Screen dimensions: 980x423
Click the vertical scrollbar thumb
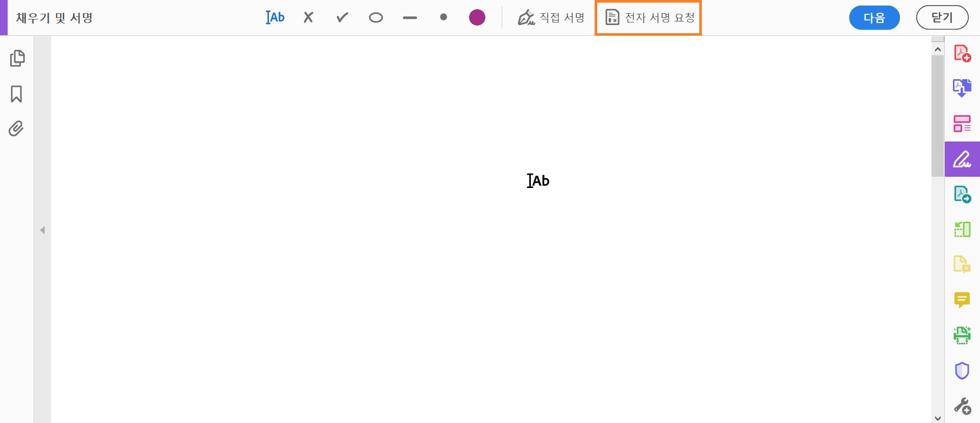(x=938, y=116)
